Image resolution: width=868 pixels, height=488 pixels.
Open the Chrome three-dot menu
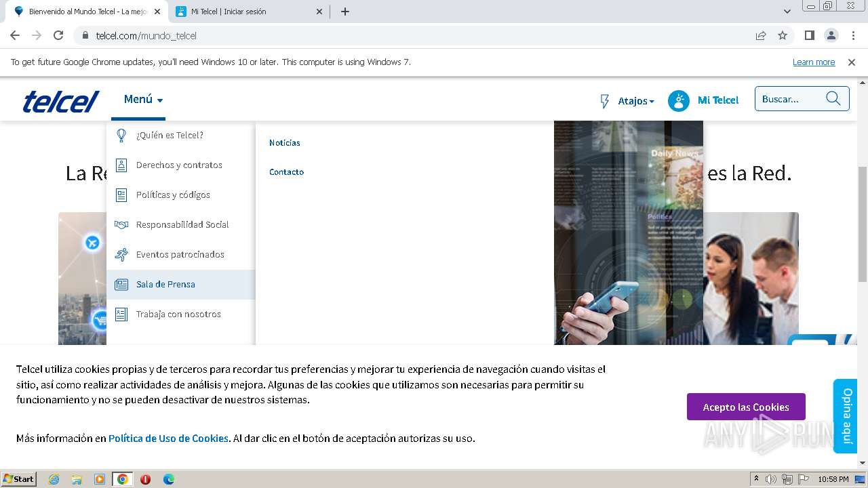coord(853,35)
